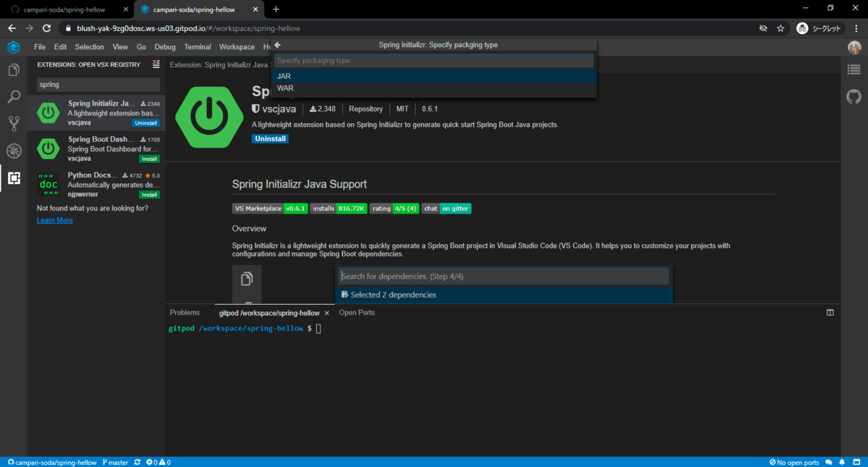The image size is (868, 467).
Task: Open the Debug view in activity bar
Action: 13,151
